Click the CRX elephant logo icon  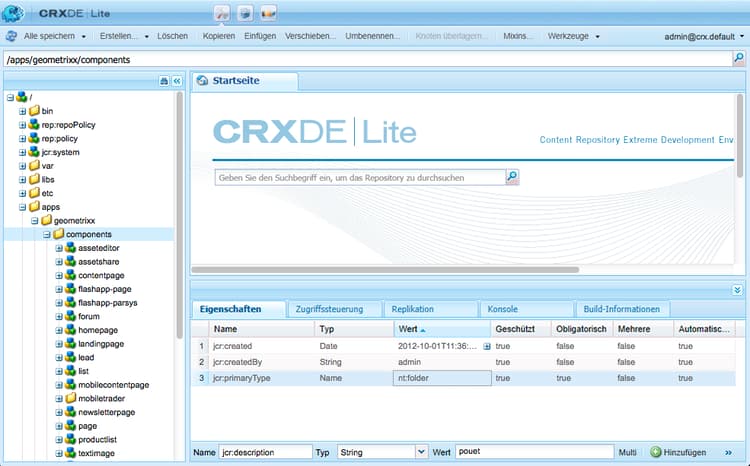pos(12,13)
